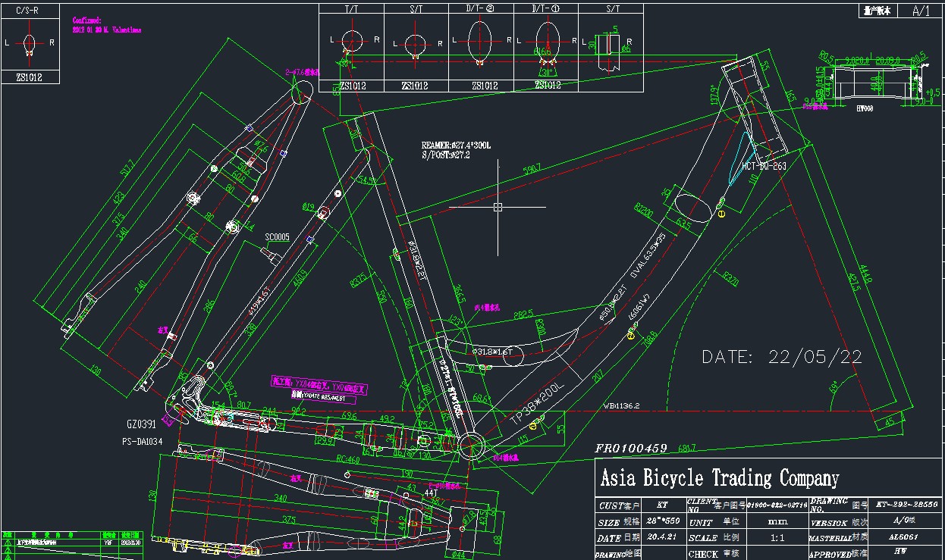Screen dimensions: 945x560
Task: Select the A/1 revision cell
Action: pos(921,11)
